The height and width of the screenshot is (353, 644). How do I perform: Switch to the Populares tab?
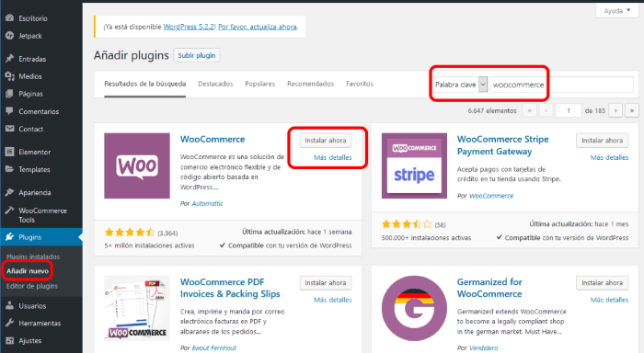[260, 84]
